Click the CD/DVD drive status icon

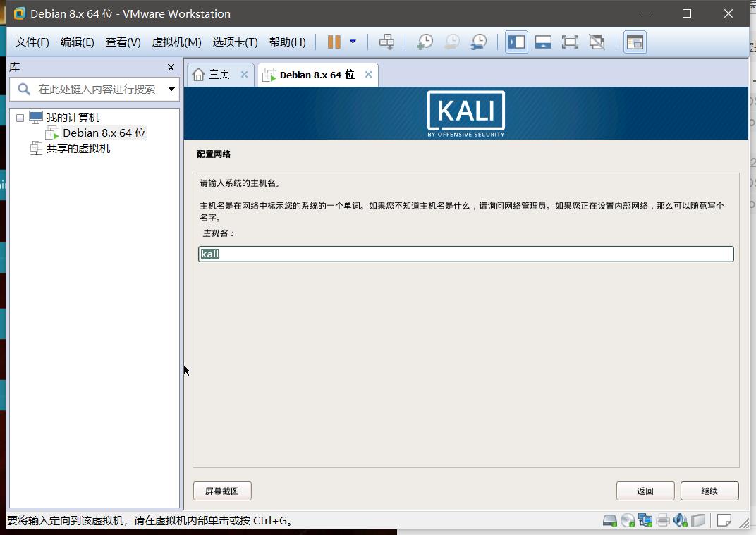[x=627, y=520]
